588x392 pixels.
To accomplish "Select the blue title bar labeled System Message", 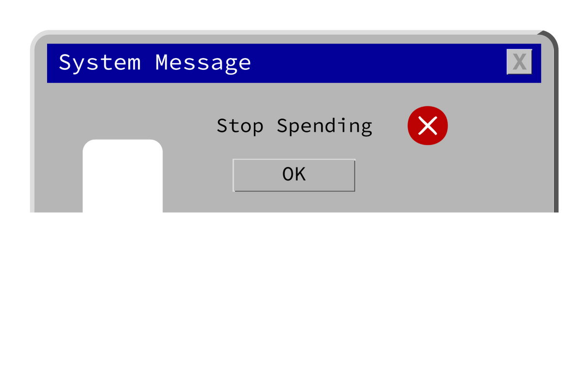I will 294,63.
